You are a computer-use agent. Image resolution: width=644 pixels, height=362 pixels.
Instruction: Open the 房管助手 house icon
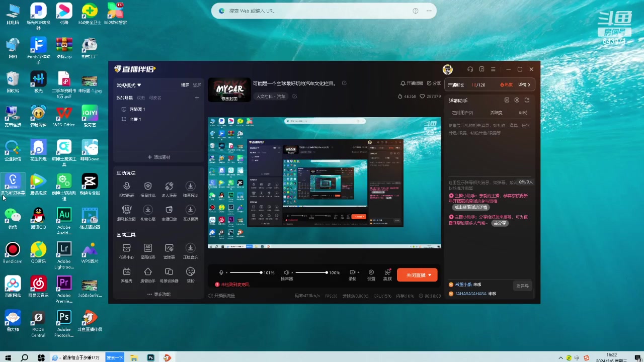point(148,275)
